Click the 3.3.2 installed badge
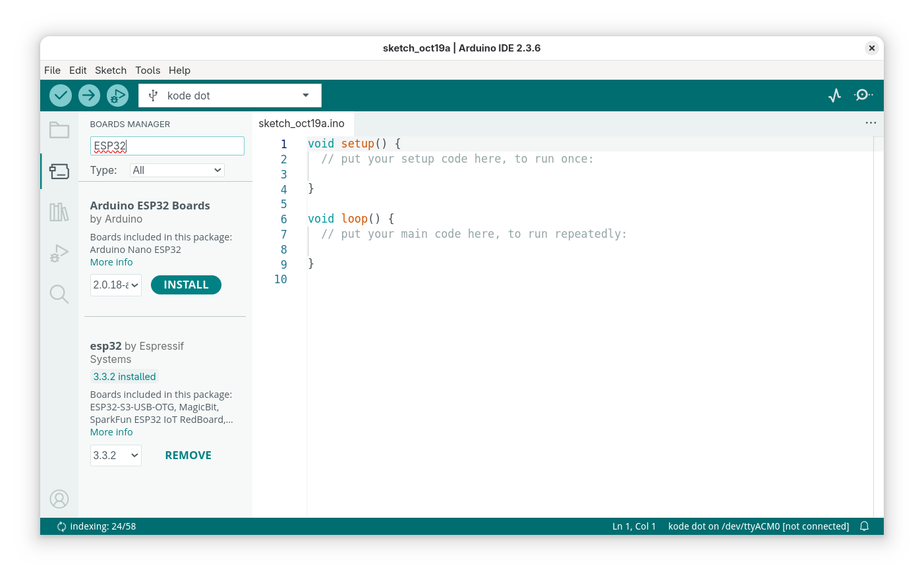This screenshot has height=579, width=924. [125, 377]
